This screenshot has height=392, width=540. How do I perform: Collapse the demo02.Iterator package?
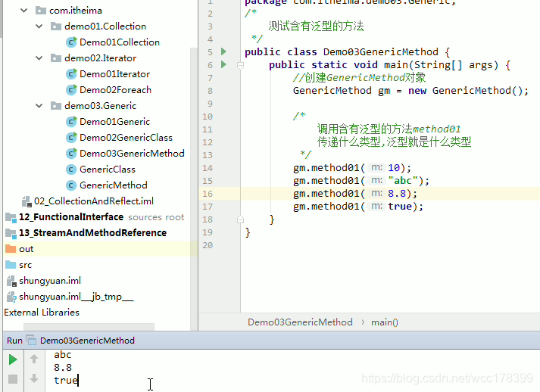point(39,58)
